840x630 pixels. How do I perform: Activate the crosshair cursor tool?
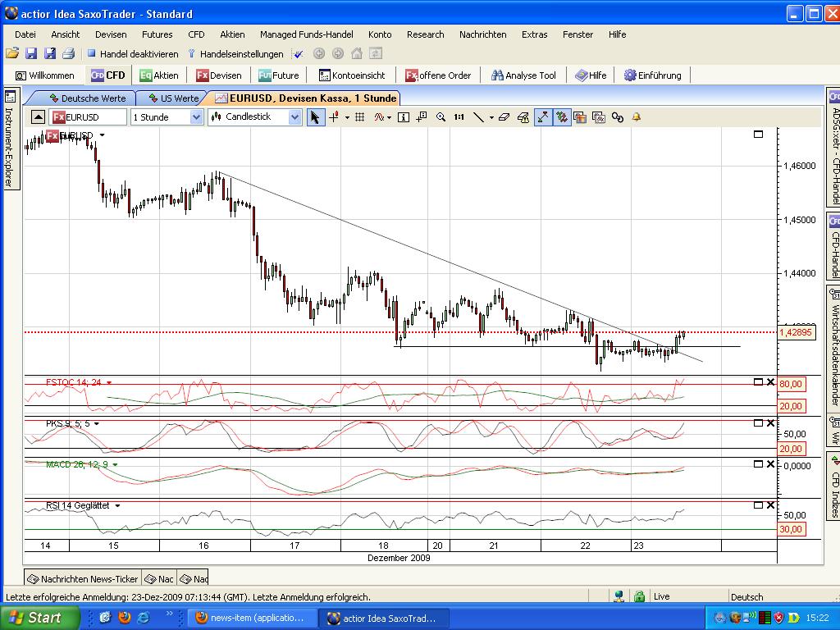click(x=332, y=117)
